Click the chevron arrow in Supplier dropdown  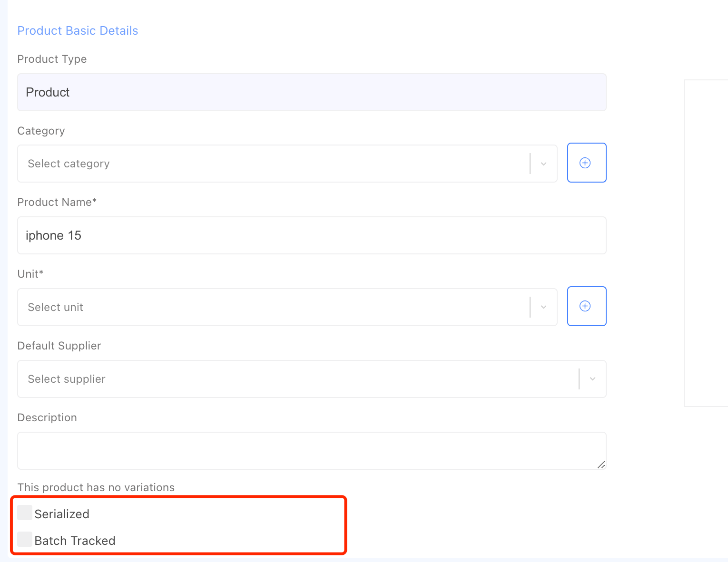pyautogui.click(x=592, y=379)
